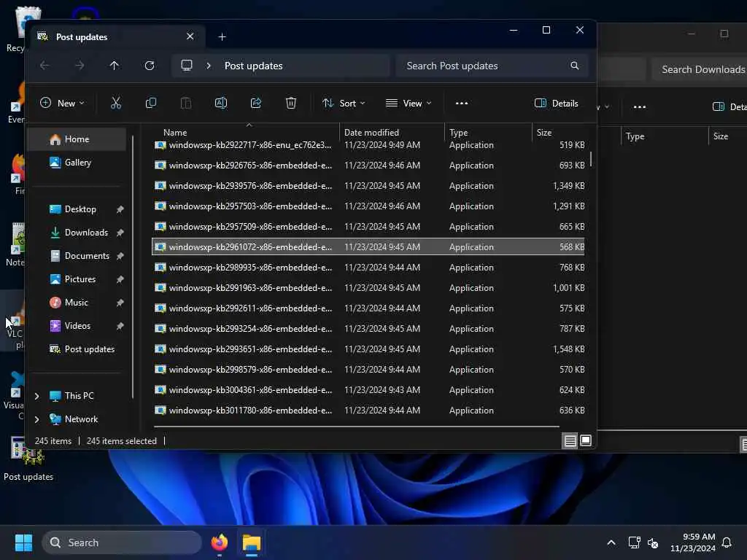Open ellipsis menu in Downloads window

tap(639, 106)
